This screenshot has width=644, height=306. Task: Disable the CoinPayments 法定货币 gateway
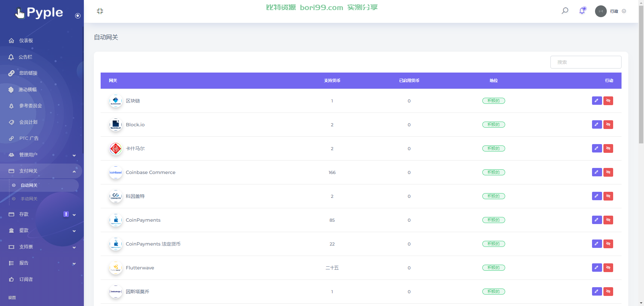point(608,244)
